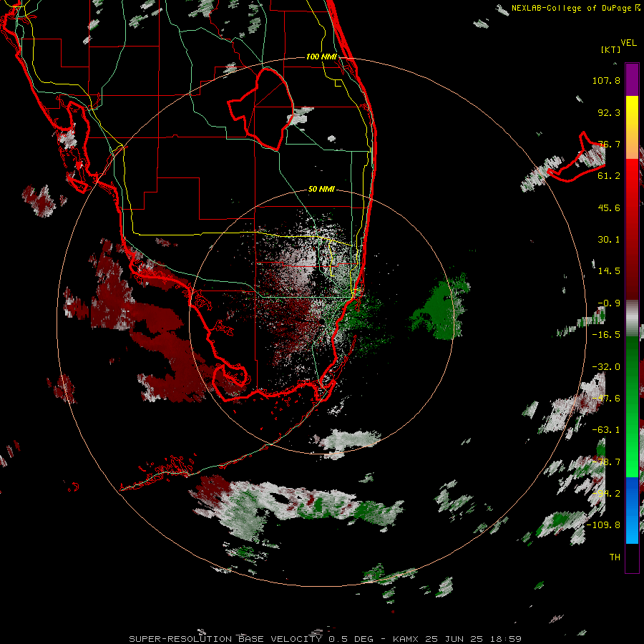
Task: Pick the gray near-zero segment of the velocity scale
Action: click(x=632, y=318)
